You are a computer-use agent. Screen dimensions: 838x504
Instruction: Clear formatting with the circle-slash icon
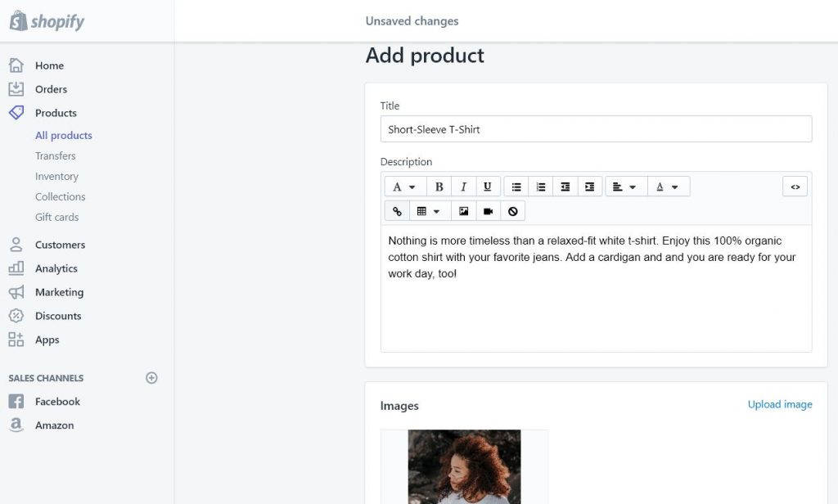(512, 211)
